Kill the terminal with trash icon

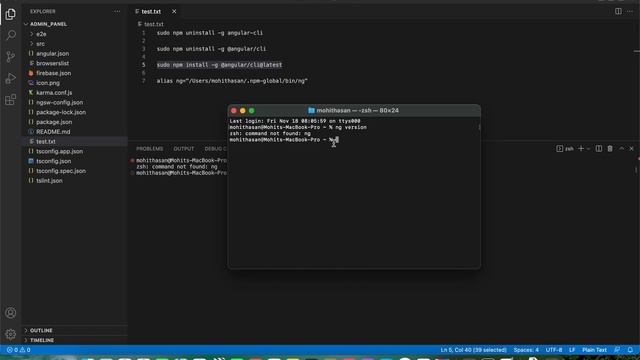click(x=610, y=149)
